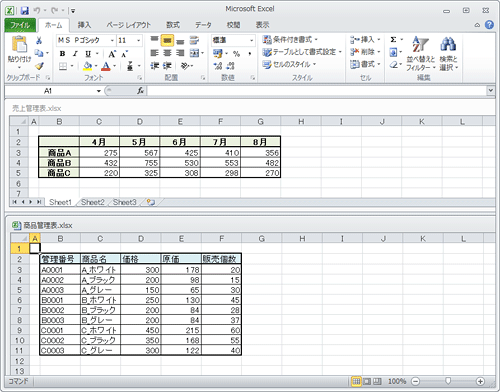Click the Cut scissors icon

point(39,41)
